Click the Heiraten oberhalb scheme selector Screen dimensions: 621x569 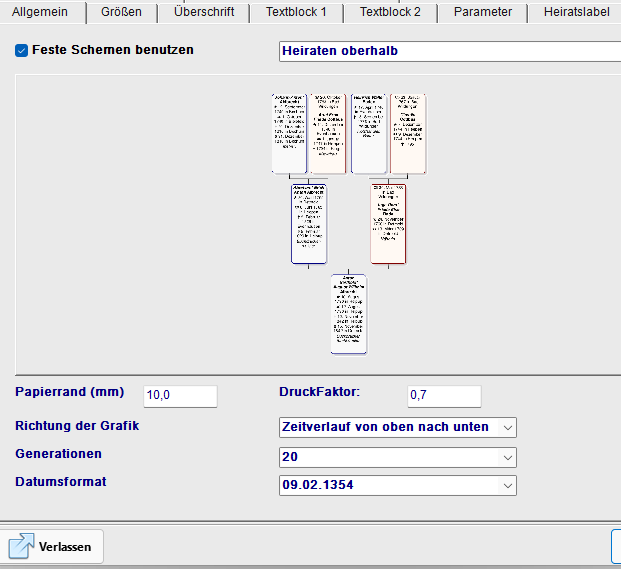(x=449, y=52)
